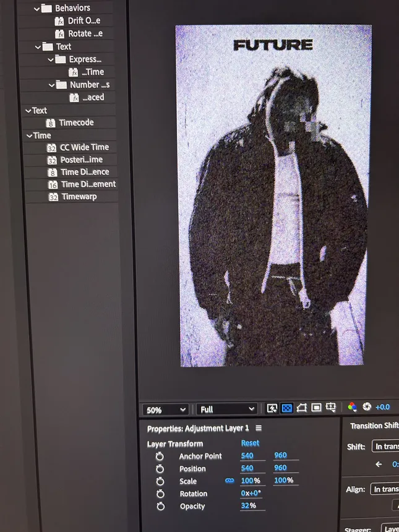The height and width of the screenshot is (532, 399).
Task: Click Timewarp 32-bit effect icon
Action: (53, 197)
